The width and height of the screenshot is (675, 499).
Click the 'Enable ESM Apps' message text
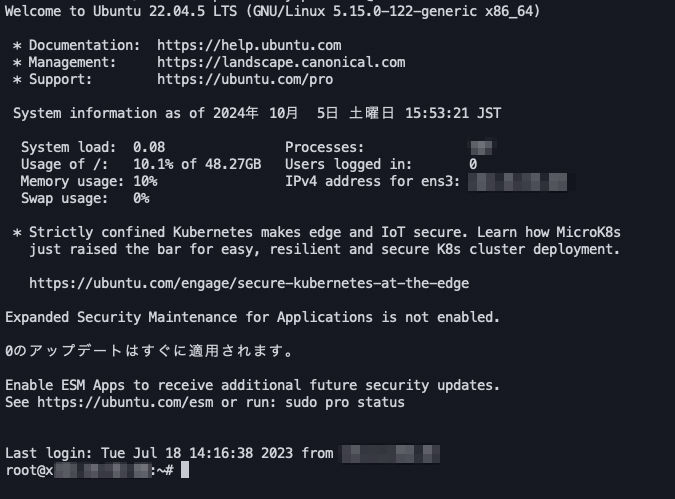click(x=252, y=385)
